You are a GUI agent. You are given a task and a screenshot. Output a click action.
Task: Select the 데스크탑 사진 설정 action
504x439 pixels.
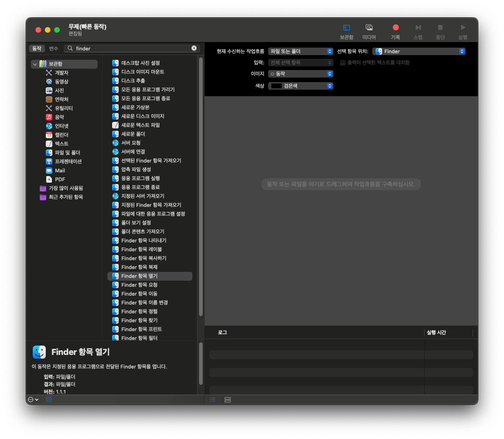[x=140, y=63]
